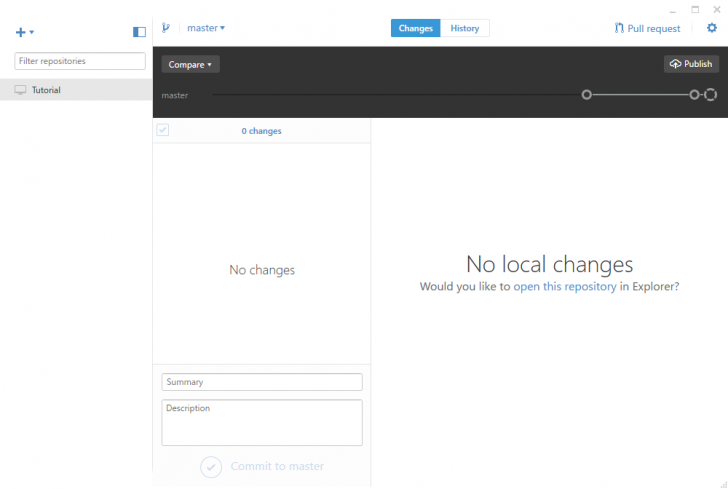This screenshot has width=728, height=489.
Task: Maximize the application window
Action: click(695, 9)
